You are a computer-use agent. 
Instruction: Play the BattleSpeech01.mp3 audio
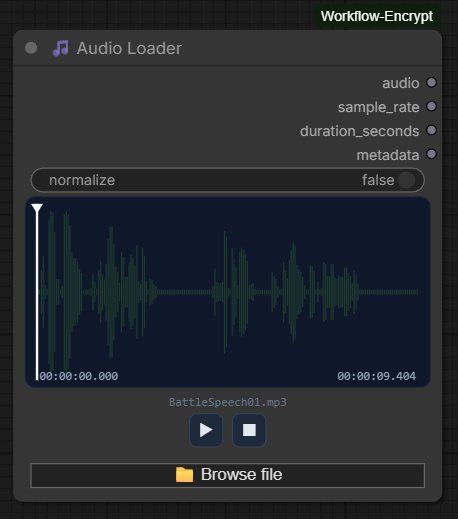[x=206, y=430]
